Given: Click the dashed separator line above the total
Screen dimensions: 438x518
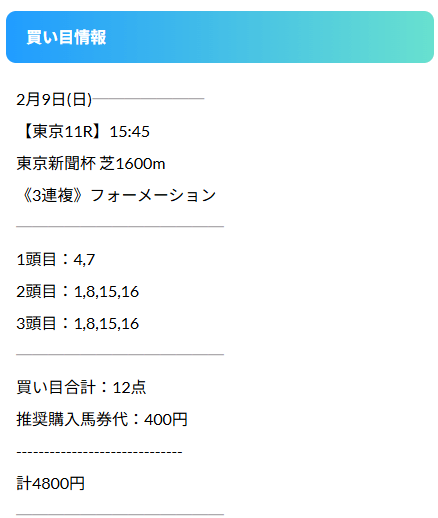Looking at the screenshot, I should 99,452.
